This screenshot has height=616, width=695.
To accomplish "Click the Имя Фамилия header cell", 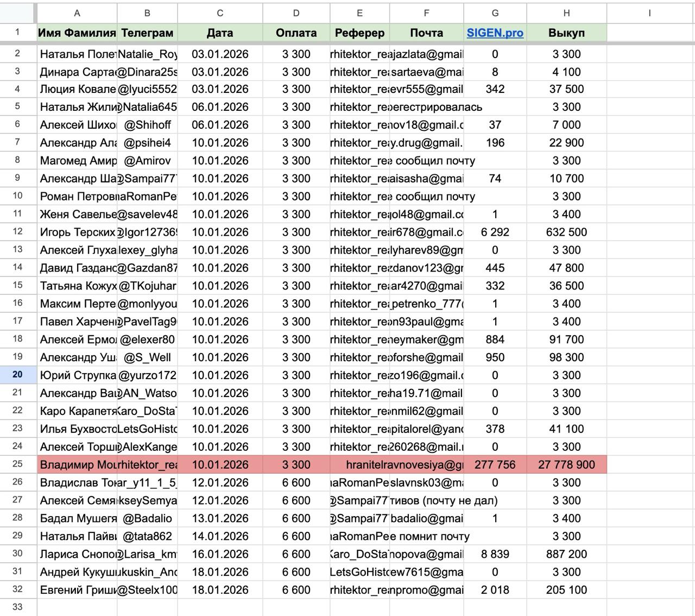I will (x=77, y=33).
